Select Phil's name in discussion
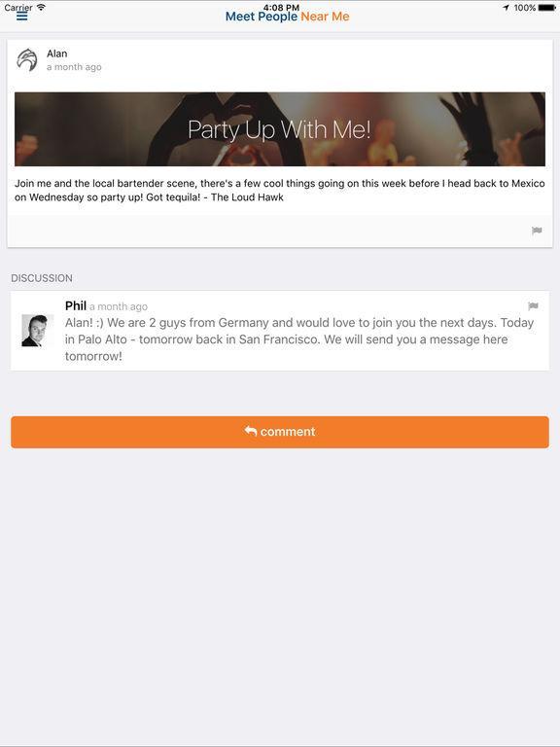 click(x=76, y=305)
